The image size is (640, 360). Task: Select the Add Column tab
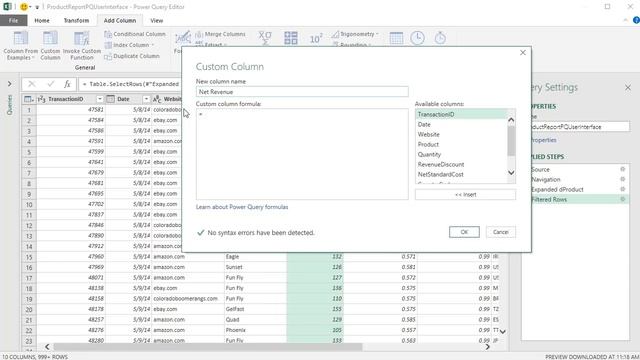click(x=120, y=20)
